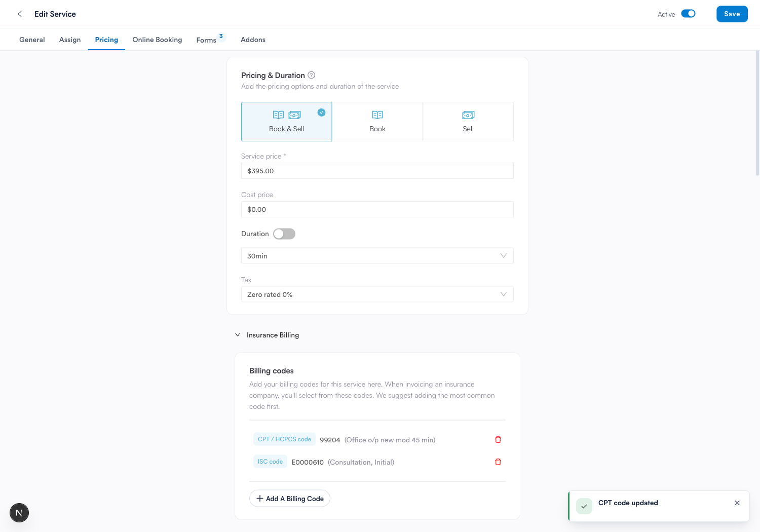Click the ISC code tag
This screenshot has height=532, width=760.
[x=270, y=462]
